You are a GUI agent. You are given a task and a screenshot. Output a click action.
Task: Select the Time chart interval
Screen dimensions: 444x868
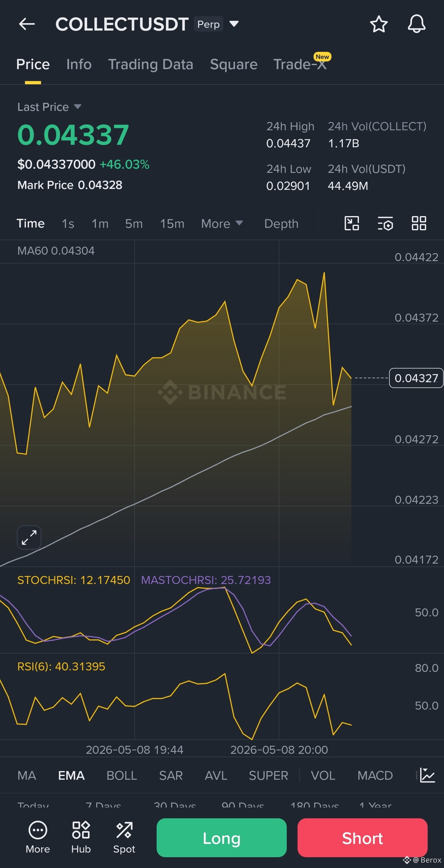tap(31, 223)
